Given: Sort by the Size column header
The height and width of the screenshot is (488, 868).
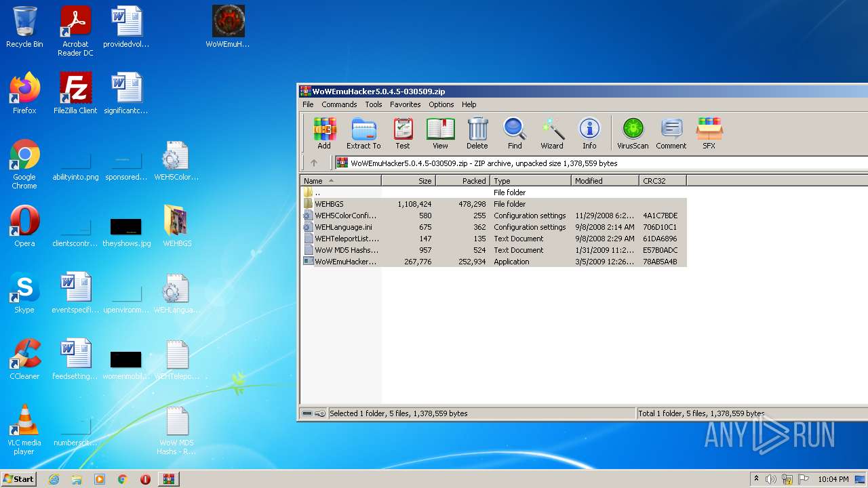Looking at the screenshot, I should 408,181.
